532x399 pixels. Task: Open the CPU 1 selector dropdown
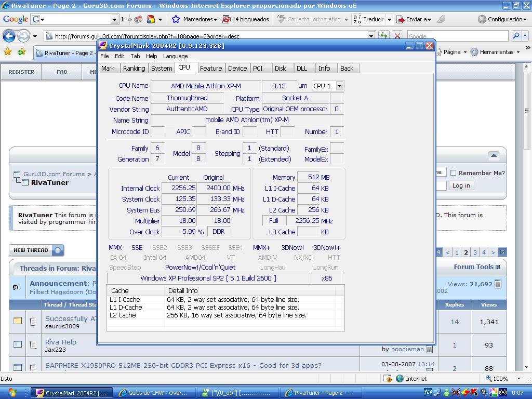339,86
